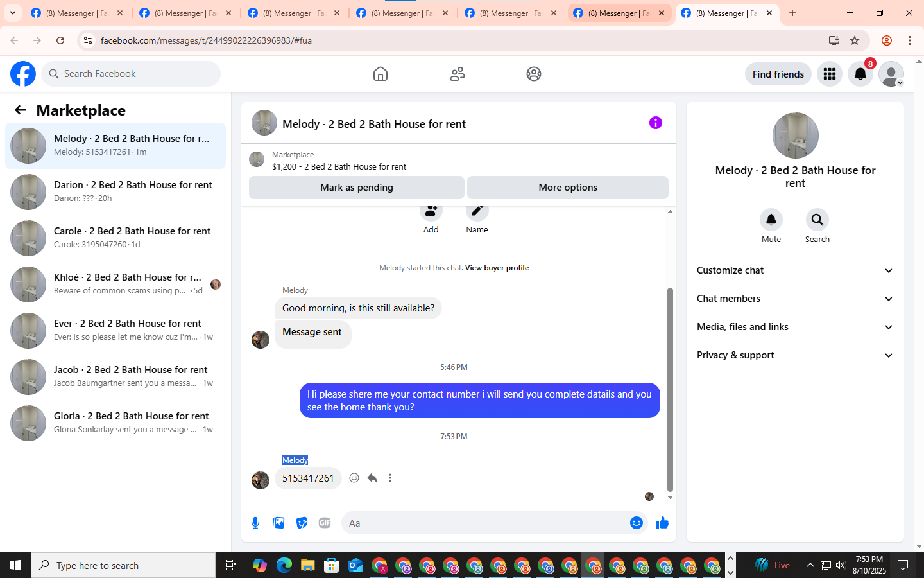Click the pencil Name icon
This screenshot has height=578, width=924.
tap(477, 211)
